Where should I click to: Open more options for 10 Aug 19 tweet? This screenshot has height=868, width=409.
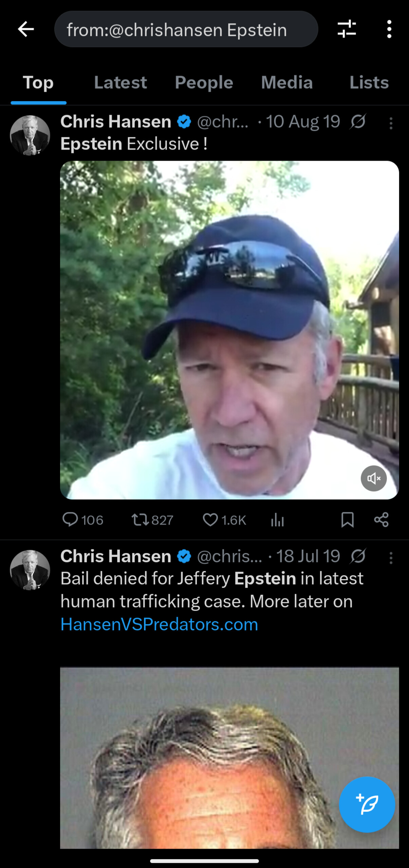[391, 123]
